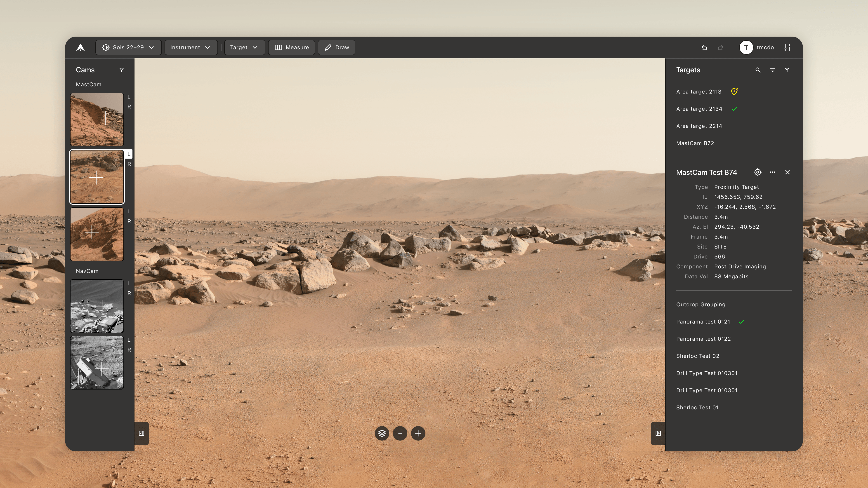Switch first MastCam image to L
The image size is (868, 488).
pos(129,97)
